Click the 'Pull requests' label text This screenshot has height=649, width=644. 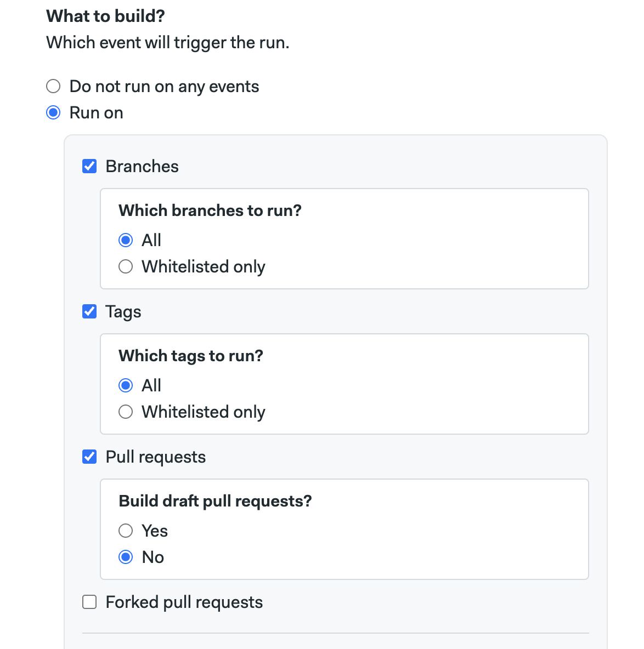[155, 457]
